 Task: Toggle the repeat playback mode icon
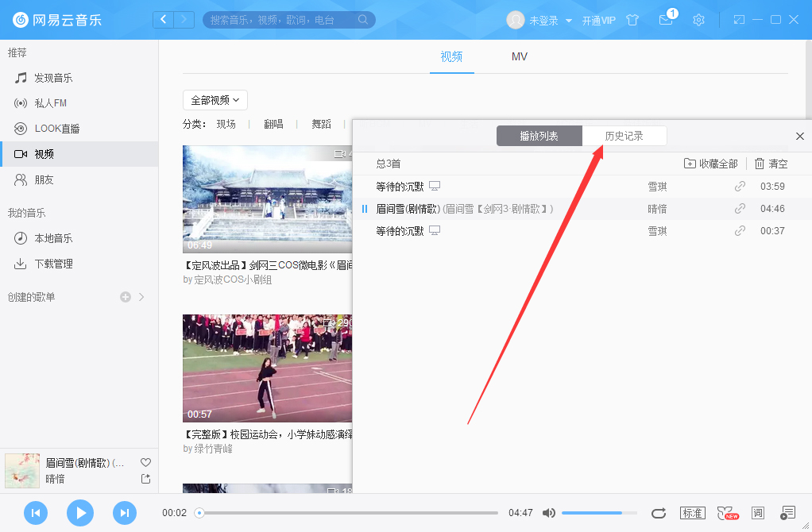coord(659,513)
